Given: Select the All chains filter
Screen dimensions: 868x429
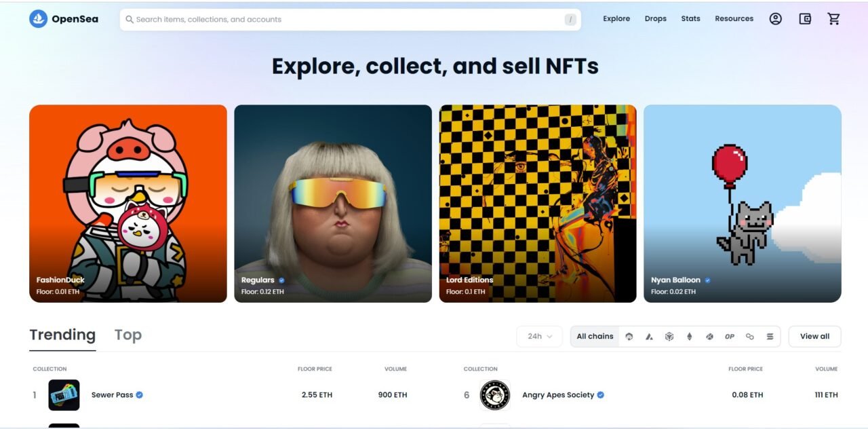Looking at the screenshot, I should click(595, 337).
